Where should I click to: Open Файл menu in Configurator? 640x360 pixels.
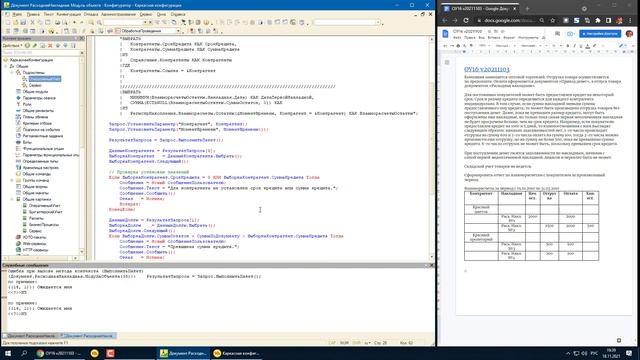point(17,14)
